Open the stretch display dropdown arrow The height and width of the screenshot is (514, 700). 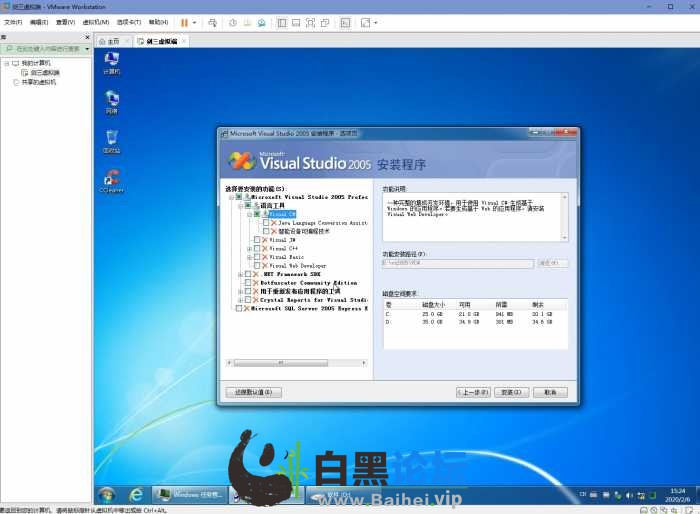[x=375, y=23]
